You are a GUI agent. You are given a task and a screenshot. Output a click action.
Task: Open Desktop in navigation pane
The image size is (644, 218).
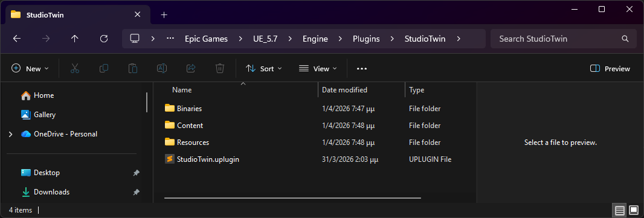(x=47, y=173)
